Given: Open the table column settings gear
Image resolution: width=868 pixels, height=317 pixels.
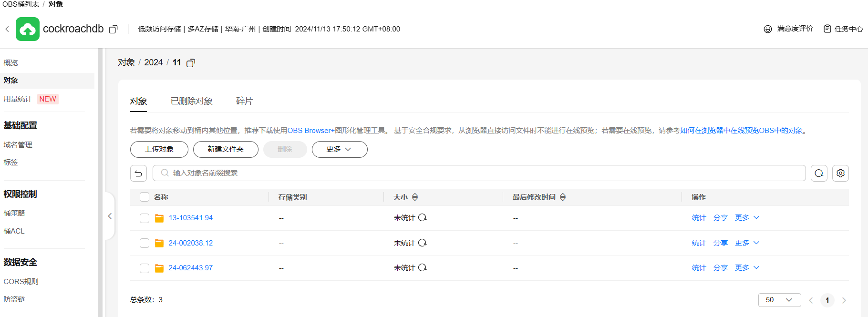Looking at the screenshot, I should [x=840, y=173].
